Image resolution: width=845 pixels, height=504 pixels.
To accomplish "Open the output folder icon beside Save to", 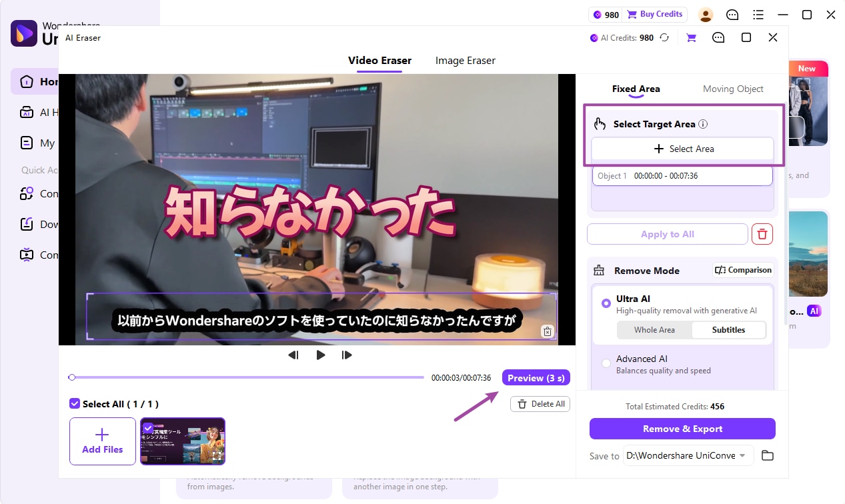I will 768,455.
